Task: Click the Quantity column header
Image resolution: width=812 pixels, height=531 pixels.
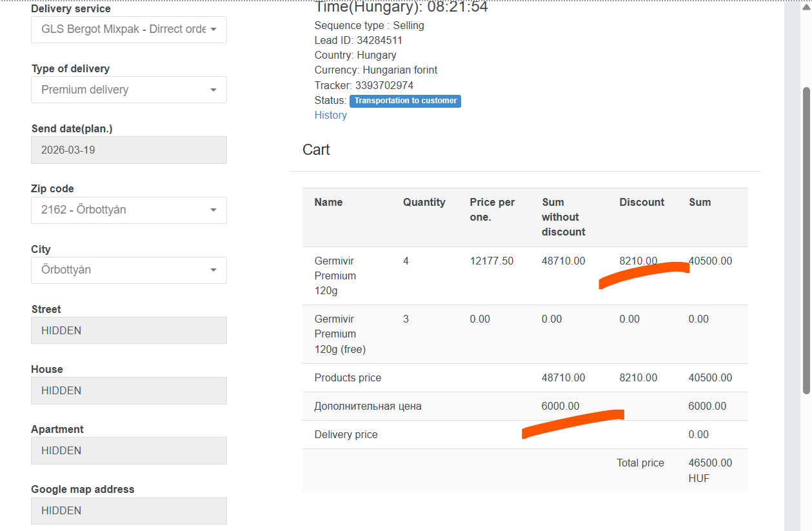Action: coord(424,202)
